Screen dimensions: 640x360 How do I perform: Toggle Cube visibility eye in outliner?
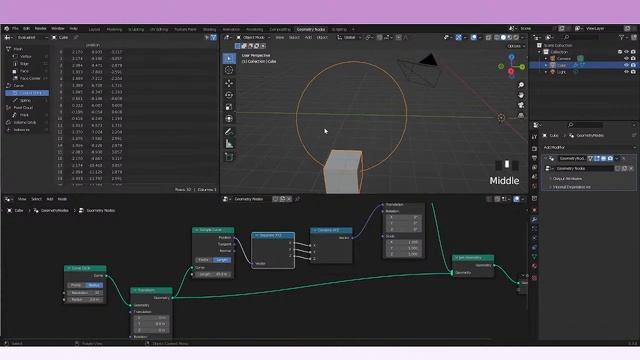[627, 65]
